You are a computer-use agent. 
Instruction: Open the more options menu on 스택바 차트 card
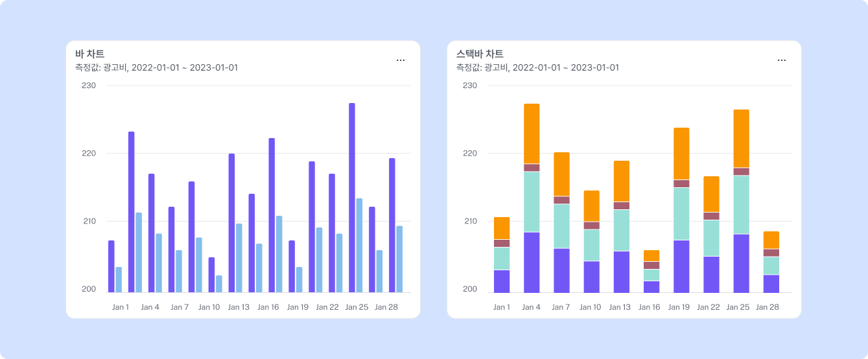coord(782,60)
